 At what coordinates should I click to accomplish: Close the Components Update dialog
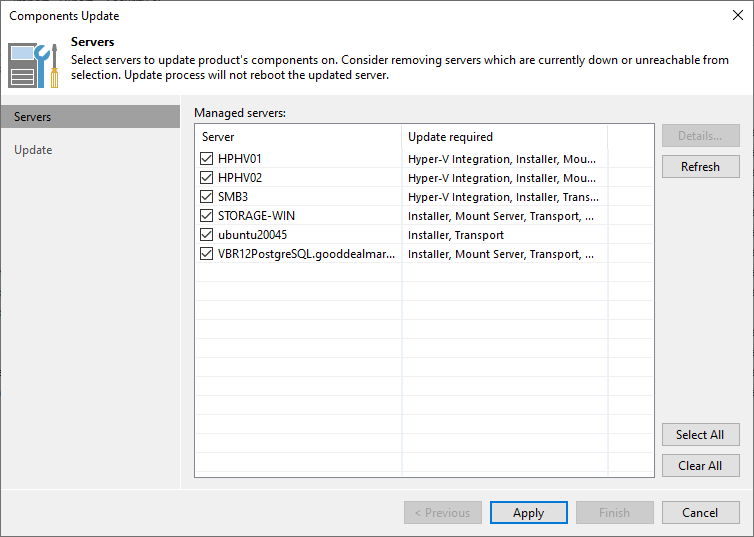(737, 15)
